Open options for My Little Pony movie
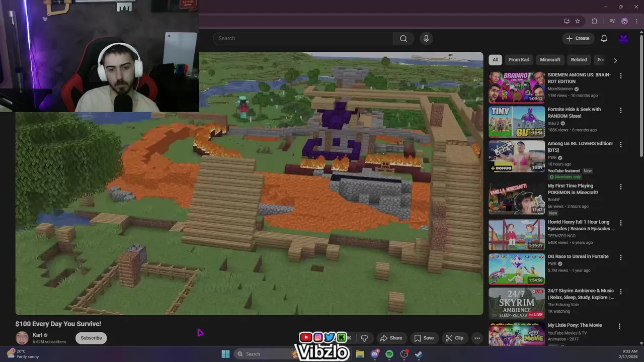644x362 pixels. click(620, 326)
